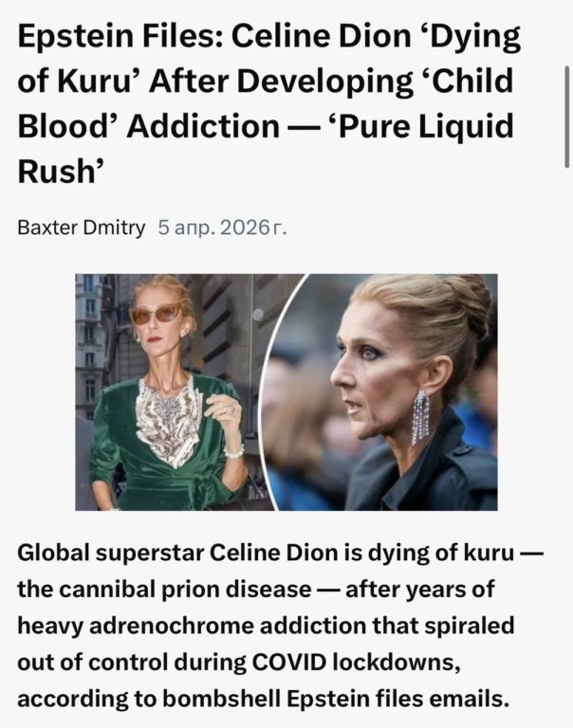Image resolution: width=573 pixels, height=728 pixels.
Task: Click author name Baxter Dmitry
Action: click(x=82, y=227)
